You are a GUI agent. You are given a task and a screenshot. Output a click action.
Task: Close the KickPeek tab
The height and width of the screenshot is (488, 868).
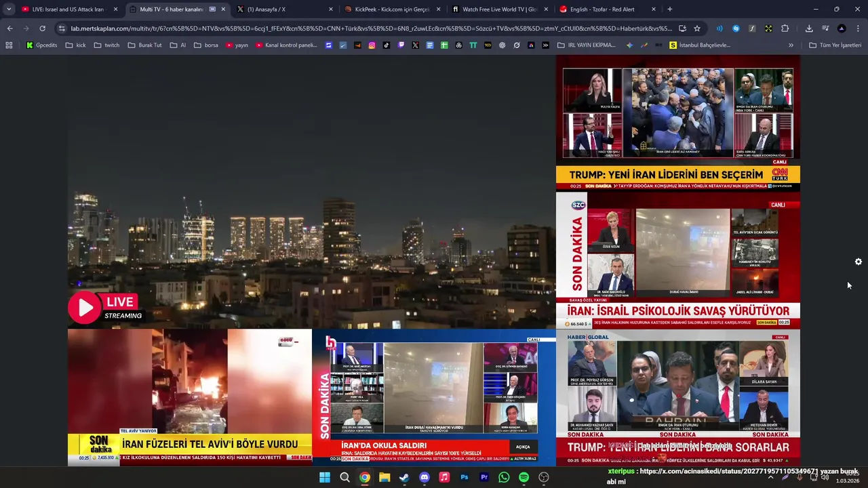pyautogui.click(x=438, y=9)
